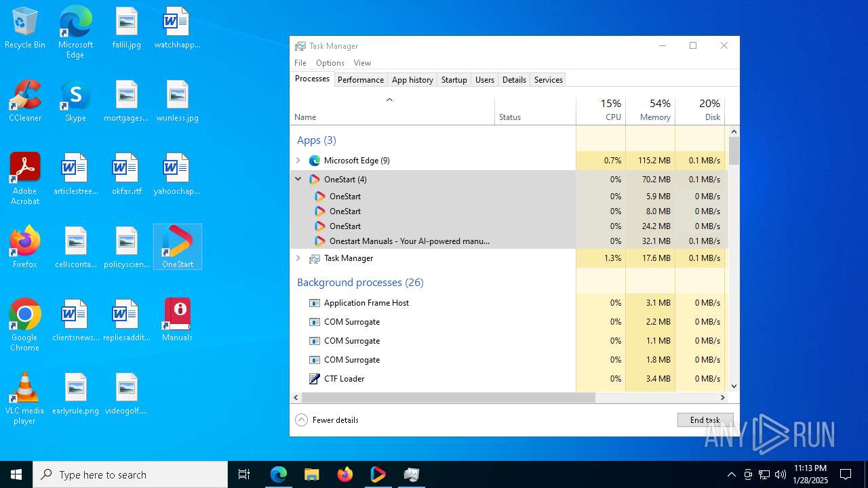This screenshot has width=868, height=488.
Task: Select the yahoochap Word document
Action: (x=177, y=175)
